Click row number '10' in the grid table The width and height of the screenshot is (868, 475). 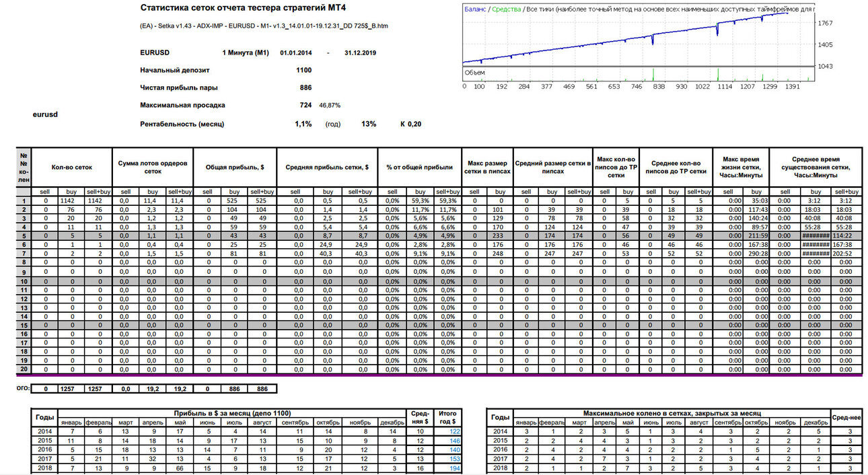click(24, 281)
